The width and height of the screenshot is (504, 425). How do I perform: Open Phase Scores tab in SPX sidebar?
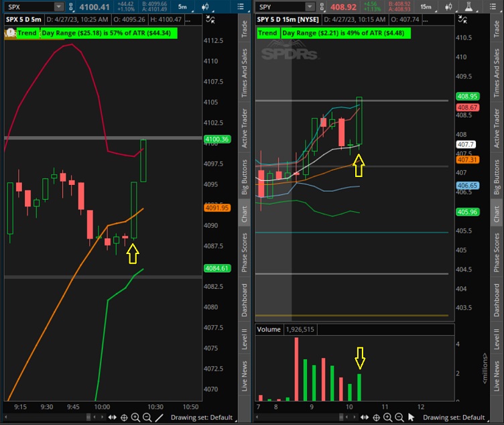click(x=244, y=253)
